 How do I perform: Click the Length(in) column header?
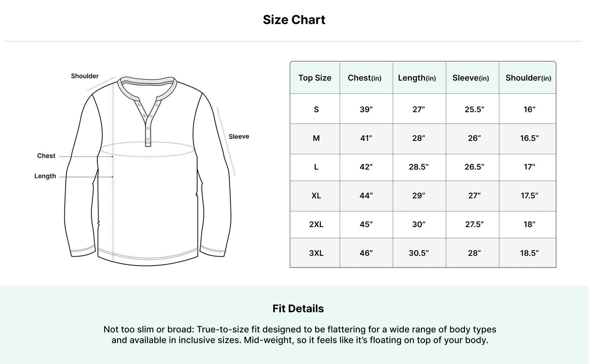pyautogui.click(x=417, y=78)
